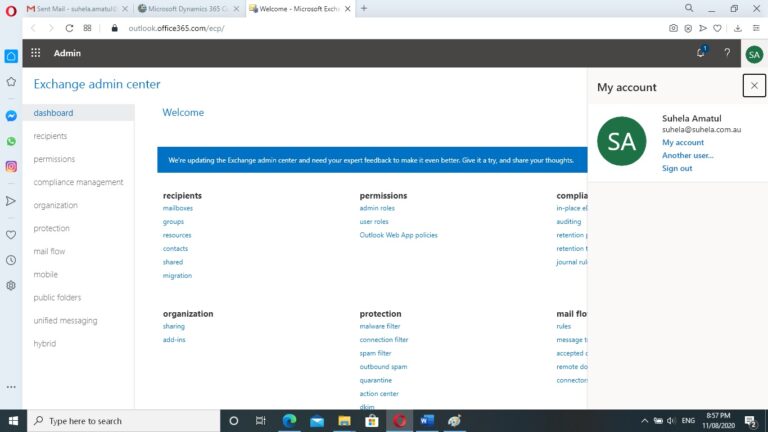Open the sharing link under organization

coord(174,326)
